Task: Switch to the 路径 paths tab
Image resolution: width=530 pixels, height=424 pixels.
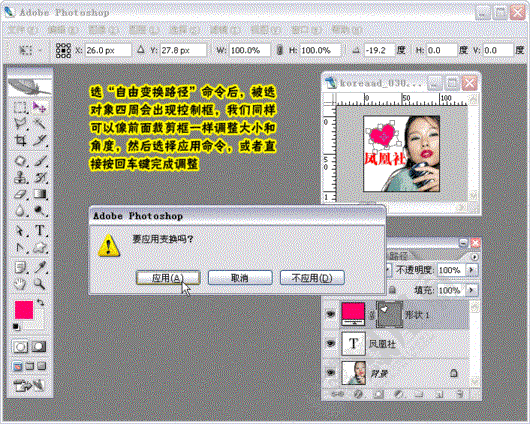Action: tap(398, 256)
